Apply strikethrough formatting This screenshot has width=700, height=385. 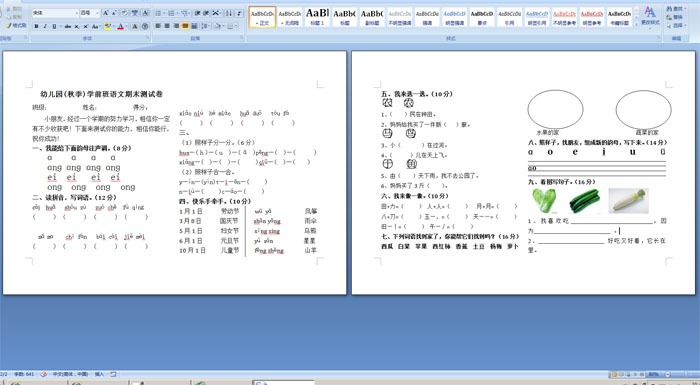(68, 26)
